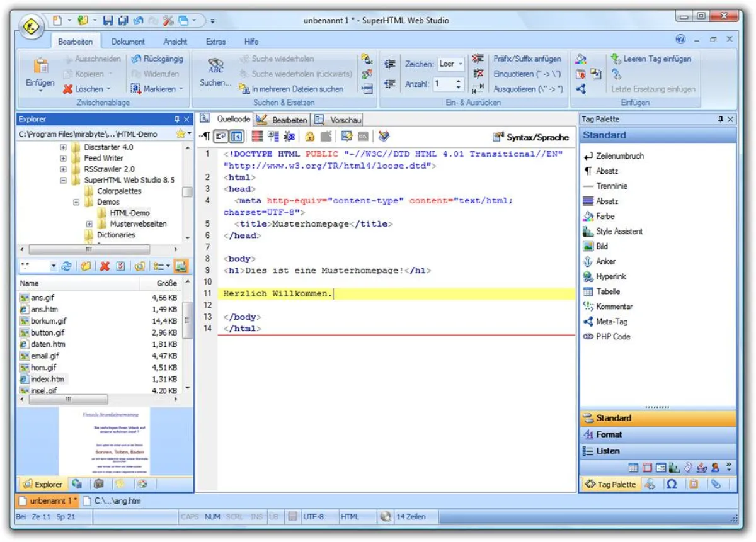Image resolution: width=756 pixels, height=542 pixels.
Task: Toggle the formatting marks button in editor toolbar
Action: pos(206,135)
